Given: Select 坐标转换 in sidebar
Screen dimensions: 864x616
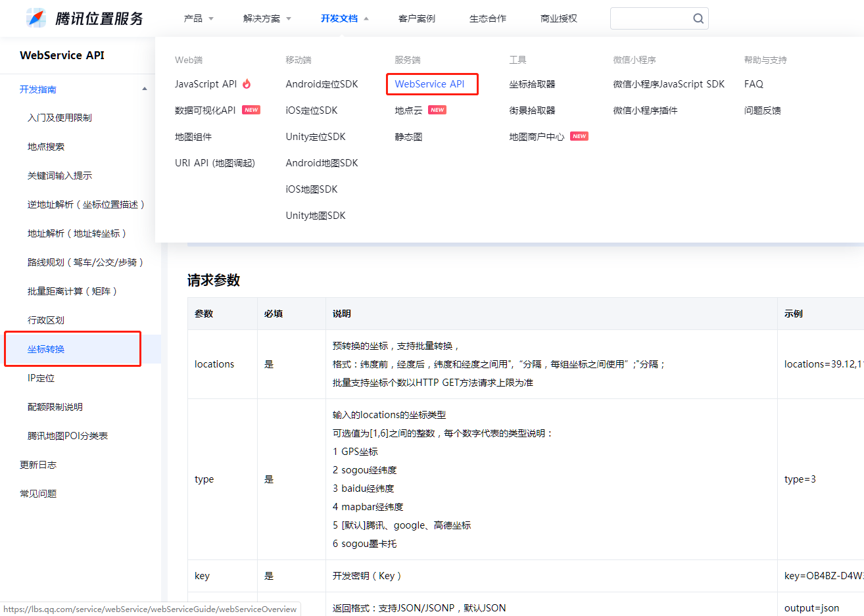Looking at the screenshot, I should [x=46, y=349].
